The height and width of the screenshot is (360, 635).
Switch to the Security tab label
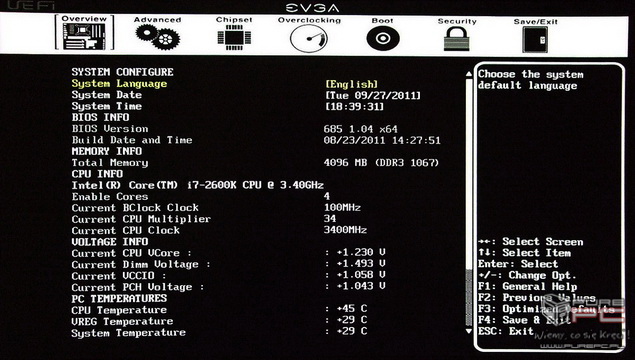[457, 21]
